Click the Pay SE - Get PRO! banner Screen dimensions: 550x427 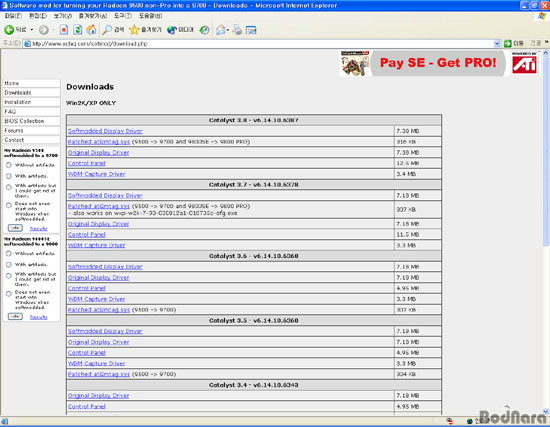[x=438, y=63]
